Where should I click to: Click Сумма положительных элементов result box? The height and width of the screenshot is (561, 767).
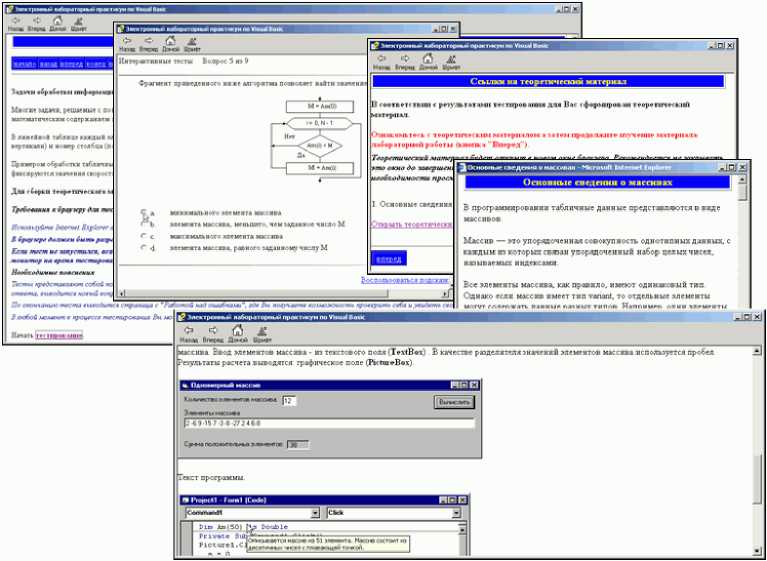tap(298, 445)
